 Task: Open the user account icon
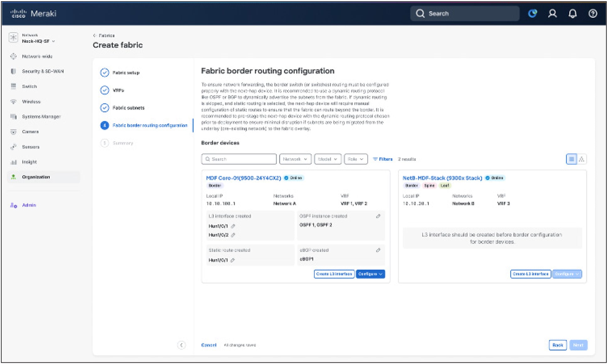pos(553,13)
